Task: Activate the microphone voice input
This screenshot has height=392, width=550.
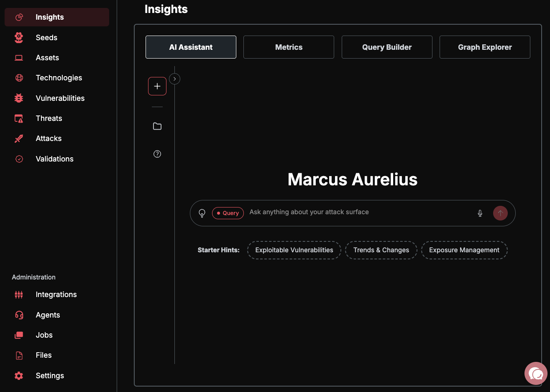Action: (x=480, y=213)
